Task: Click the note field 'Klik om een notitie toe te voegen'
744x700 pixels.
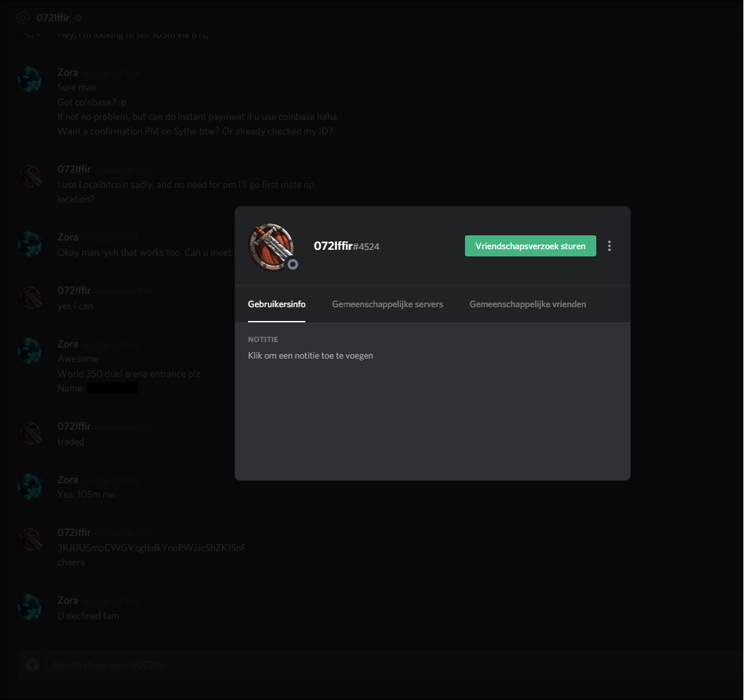Action: pyautogui.click(x=310, y=355)
